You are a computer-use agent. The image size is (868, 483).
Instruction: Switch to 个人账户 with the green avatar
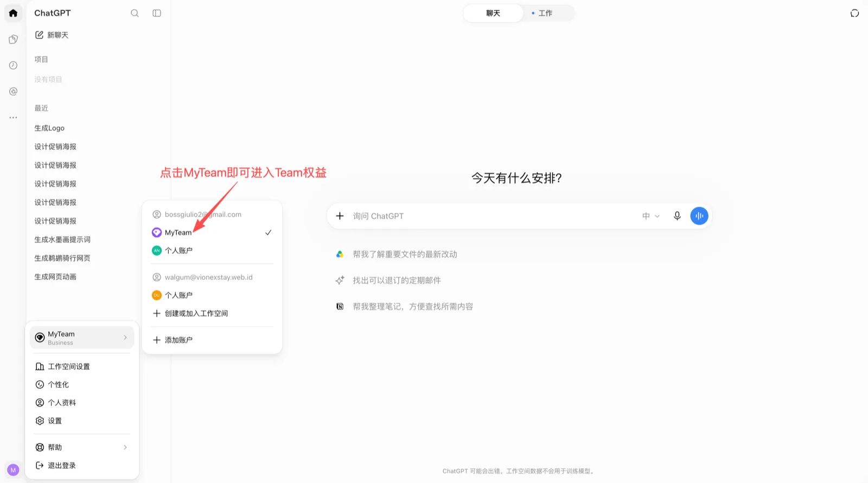(212, 250)
